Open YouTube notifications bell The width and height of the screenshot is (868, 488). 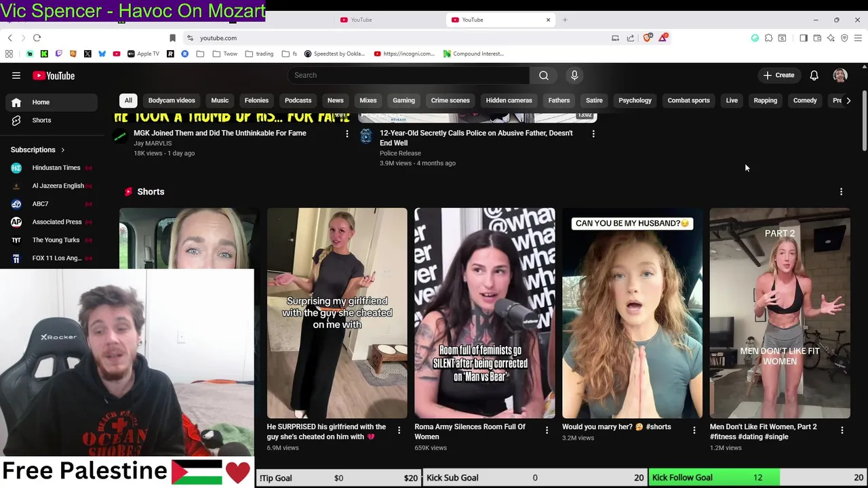click(814, 75)
